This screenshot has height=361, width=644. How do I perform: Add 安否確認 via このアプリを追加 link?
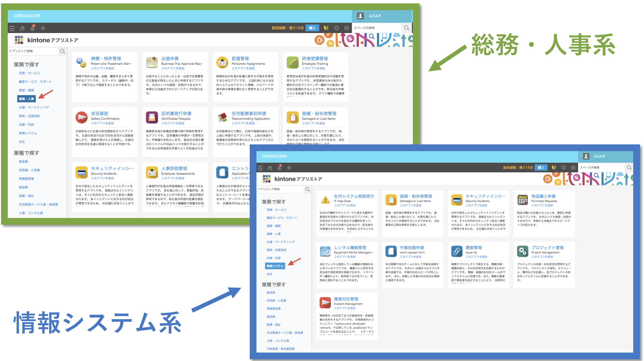point(102,123)
